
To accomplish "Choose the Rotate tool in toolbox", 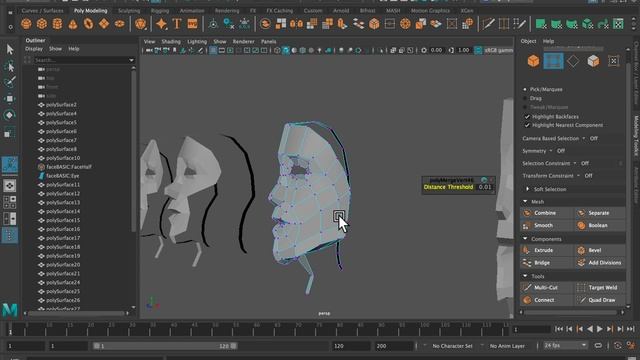I will point(10,115).
